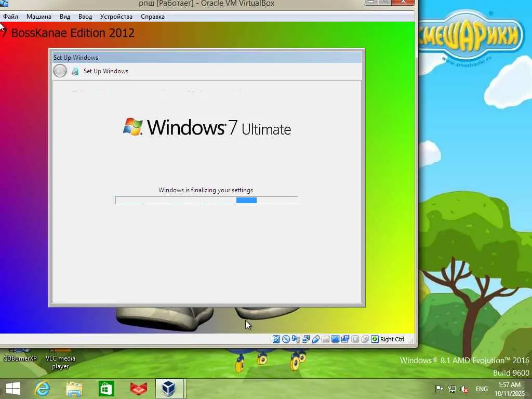Viewport: 532px width, 399px height.
Task: Click 'Windows is finalizing your settings' text
Action: point(206,190)
